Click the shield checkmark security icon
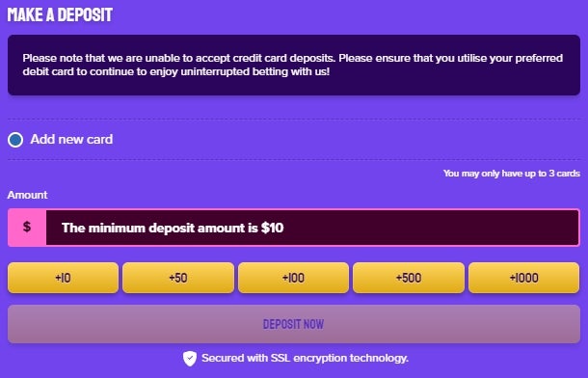The width and height of the screenshot is (588, 378). pyautogui.click(x=190, y=359)
